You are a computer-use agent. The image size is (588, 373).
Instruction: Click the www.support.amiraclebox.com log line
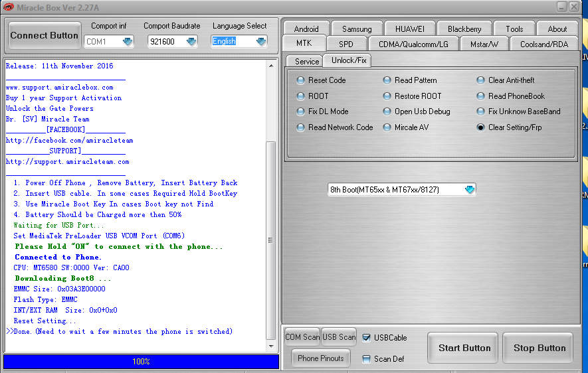(x=60, y=87)
